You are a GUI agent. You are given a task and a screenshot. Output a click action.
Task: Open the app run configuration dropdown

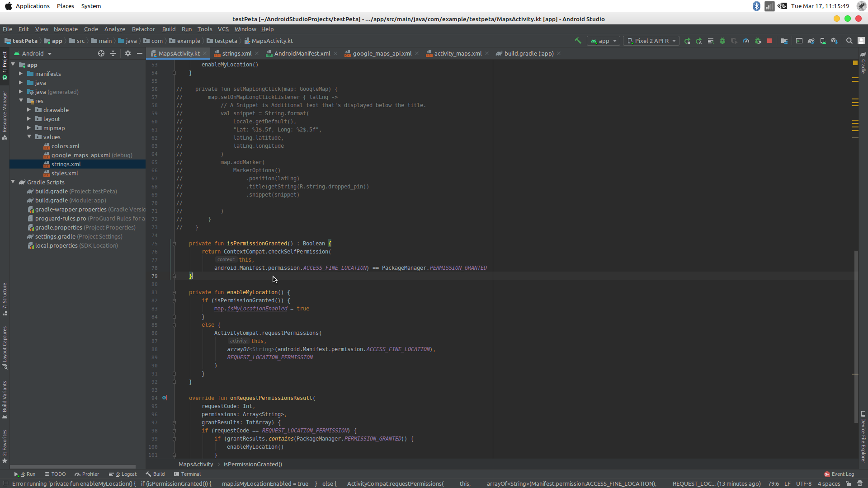pyautogui.click(x=603, y=41)
